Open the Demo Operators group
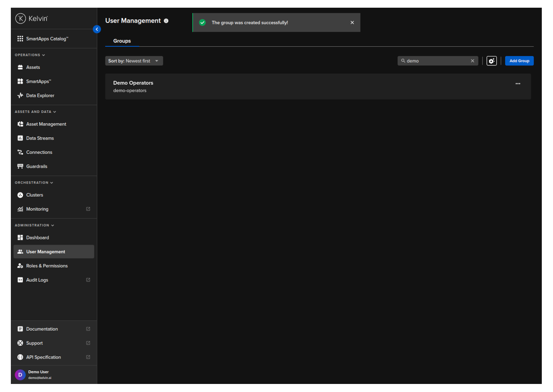Viewport: 553px width, 392px height. pos(133,83)
